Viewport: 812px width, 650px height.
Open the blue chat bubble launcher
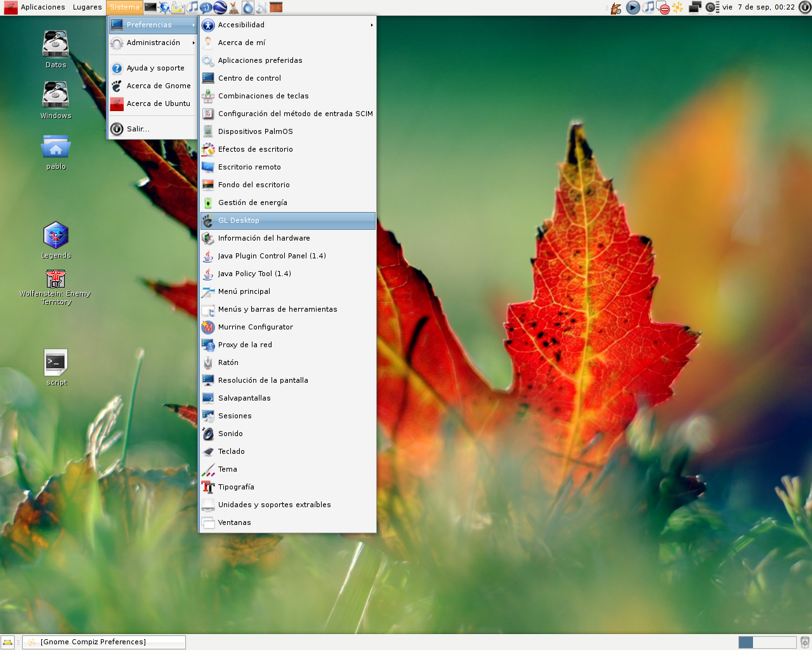[206, 8]
